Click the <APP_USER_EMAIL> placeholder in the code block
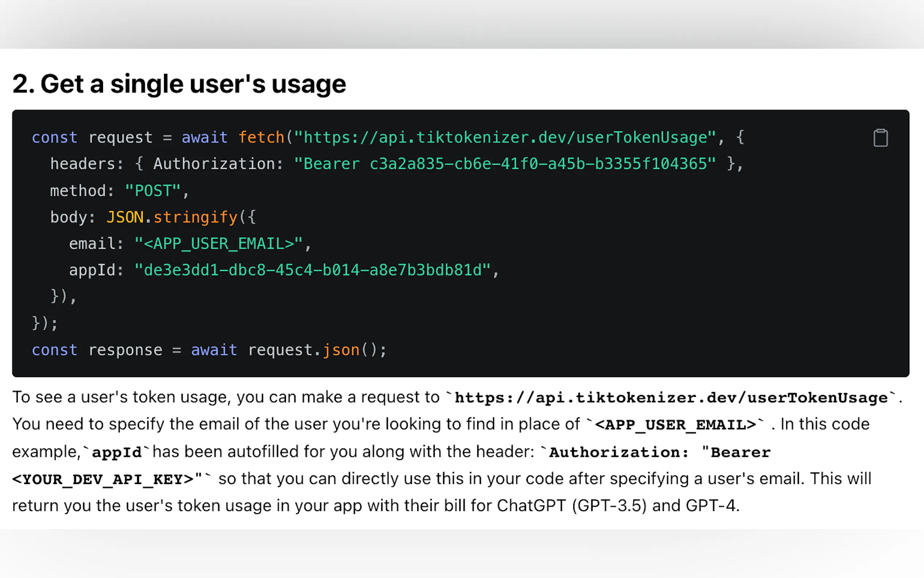This screenshot has width=924, height=578. click(219, 244)
